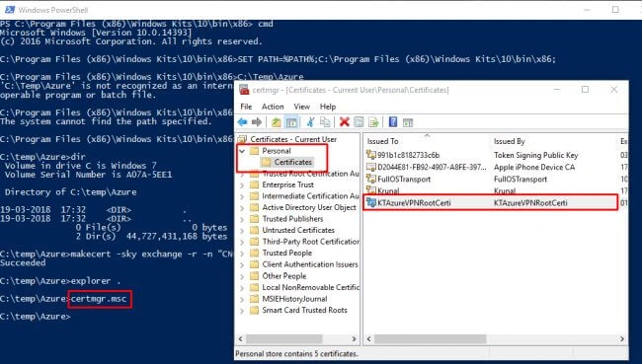The image size is (642, 364).
Task: Maximize the certmgr window
Action: 585,90
